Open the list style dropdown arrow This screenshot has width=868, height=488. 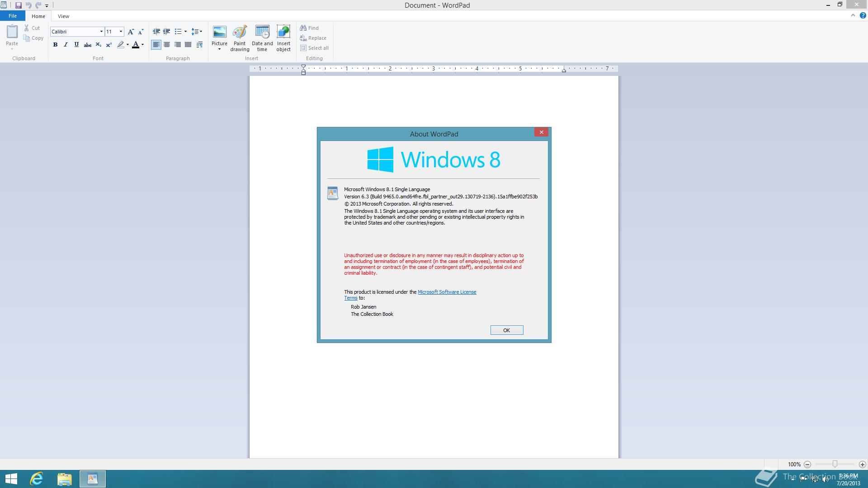click(x=185, y=32)
